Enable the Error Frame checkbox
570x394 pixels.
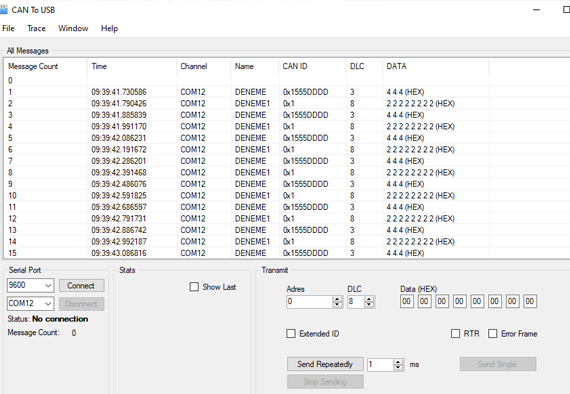point(492,333)
